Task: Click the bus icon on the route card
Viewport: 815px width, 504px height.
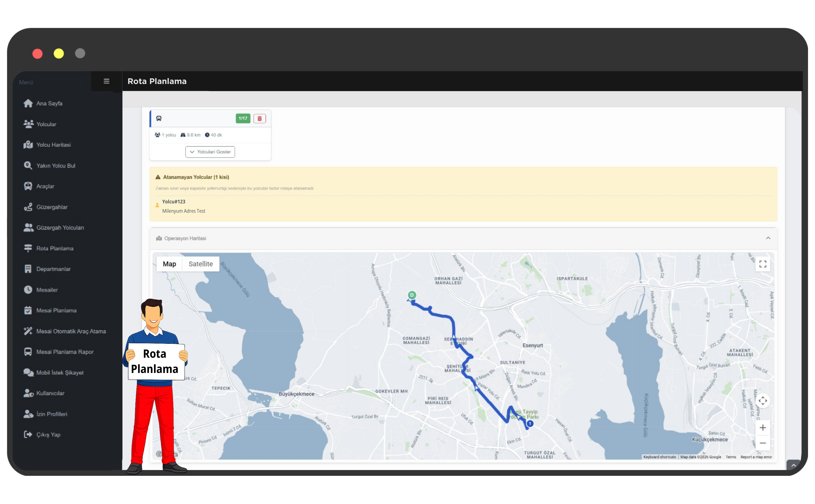Action: pyautogui.click(x=159, y=119)
